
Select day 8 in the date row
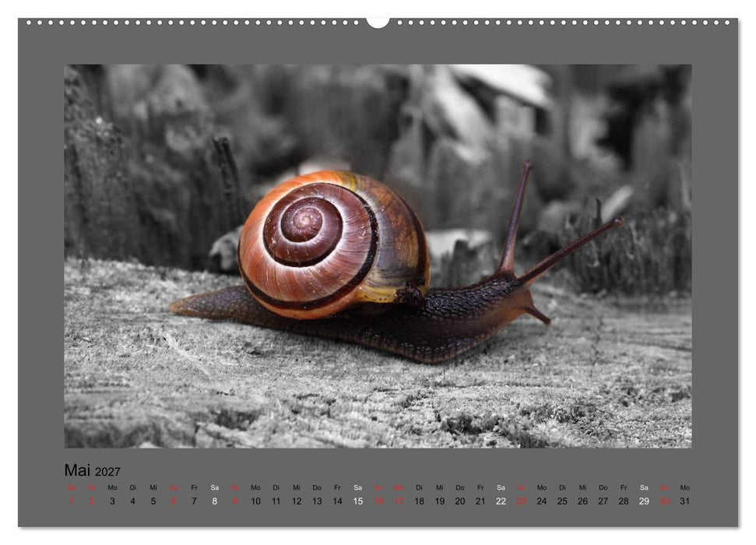tap(215, 501)
